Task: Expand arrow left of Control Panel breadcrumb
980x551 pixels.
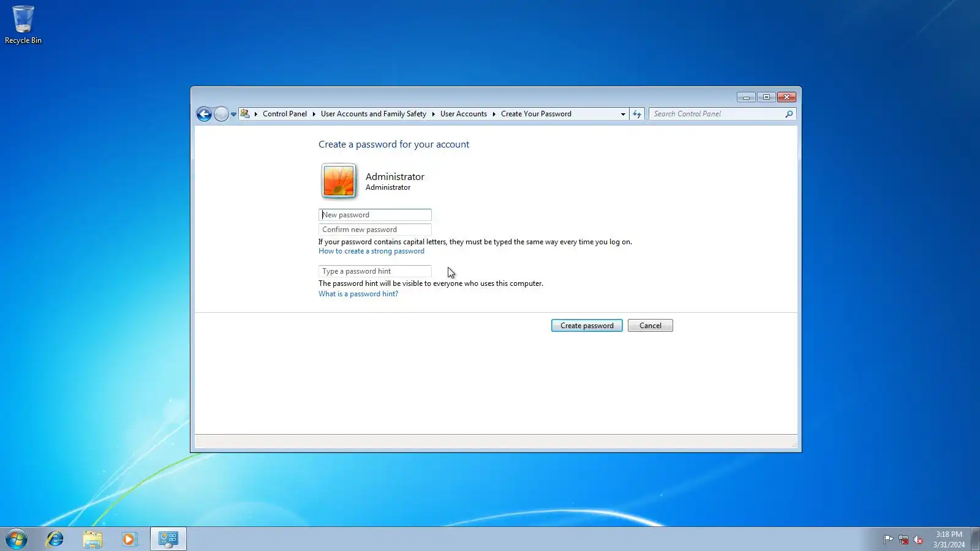Action: point(256,114)
